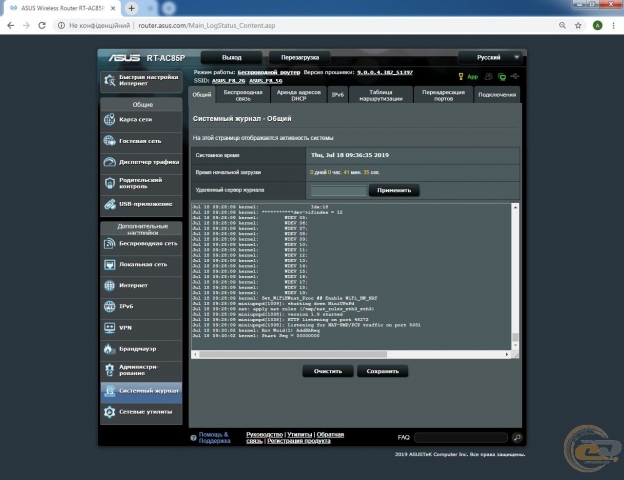Click the system log vertical scrollbar
Screen dimensions: 624x480
point(516,270)
